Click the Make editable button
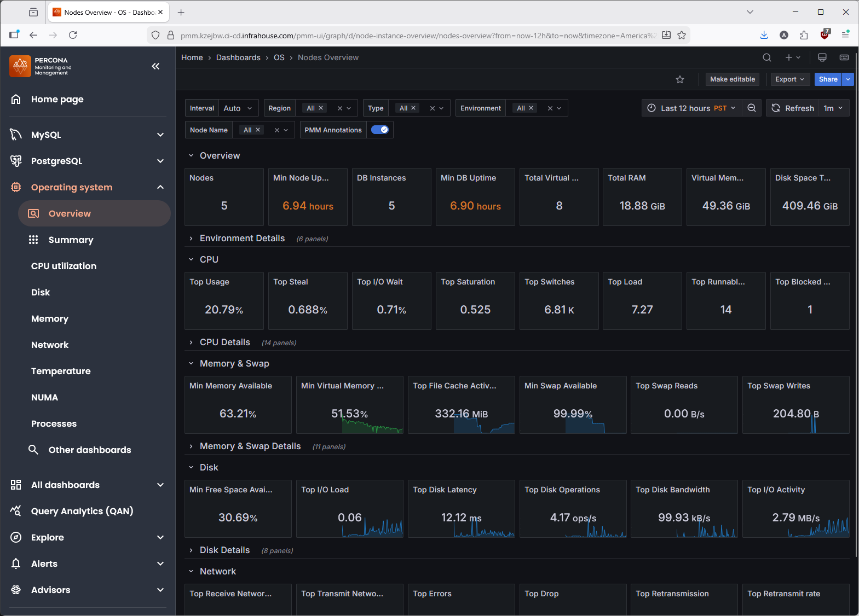 tap(732, 79)
